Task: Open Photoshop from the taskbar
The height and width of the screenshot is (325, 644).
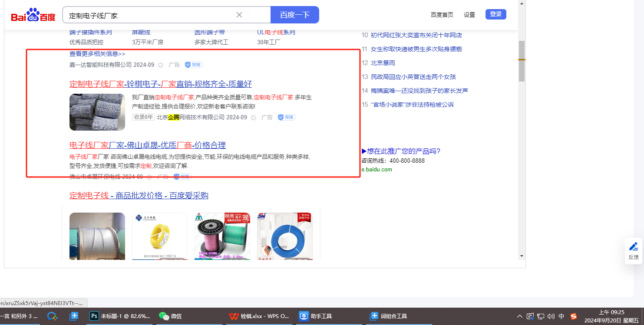Action: (x=120, y=316)
